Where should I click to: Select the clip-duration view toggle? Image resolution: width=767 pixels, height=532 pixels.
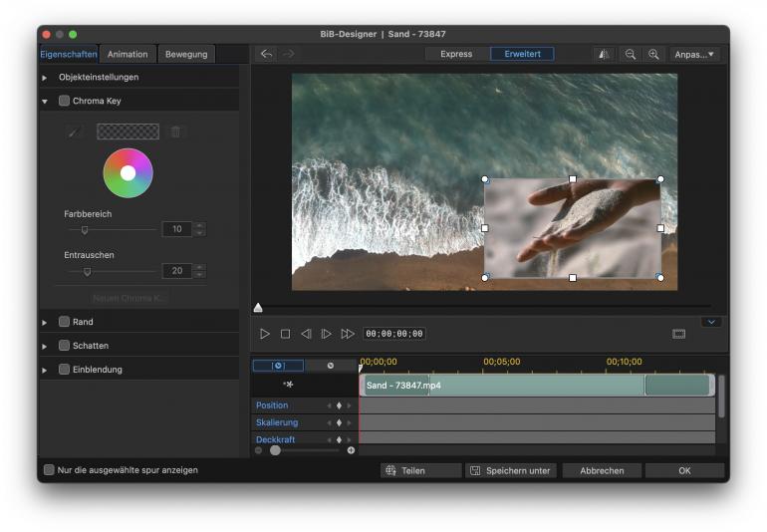pyautogui.click(x=278, y=366)
